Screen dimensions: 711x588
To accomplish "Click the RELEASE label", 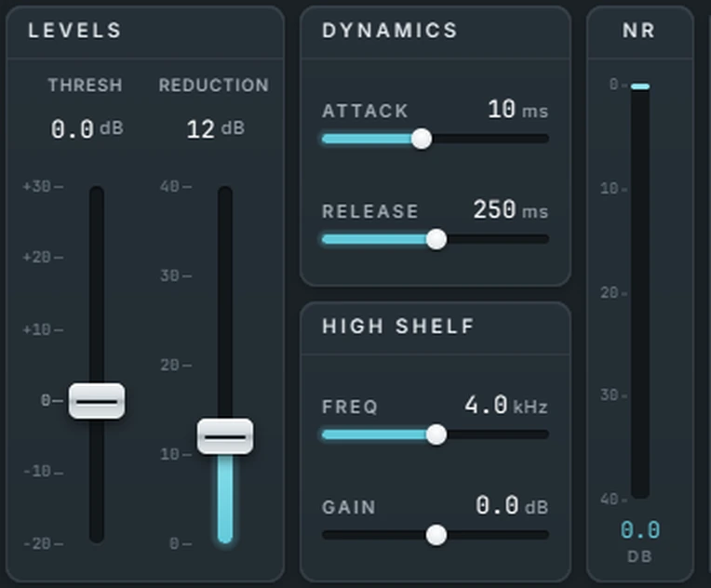I will (x=370, y=211).
